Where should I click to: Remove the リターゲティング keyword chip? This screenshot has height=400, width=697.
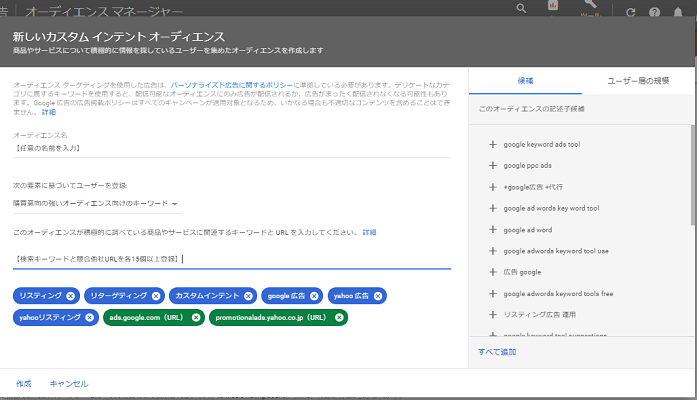pyautogui.click(x=156, y=296)
